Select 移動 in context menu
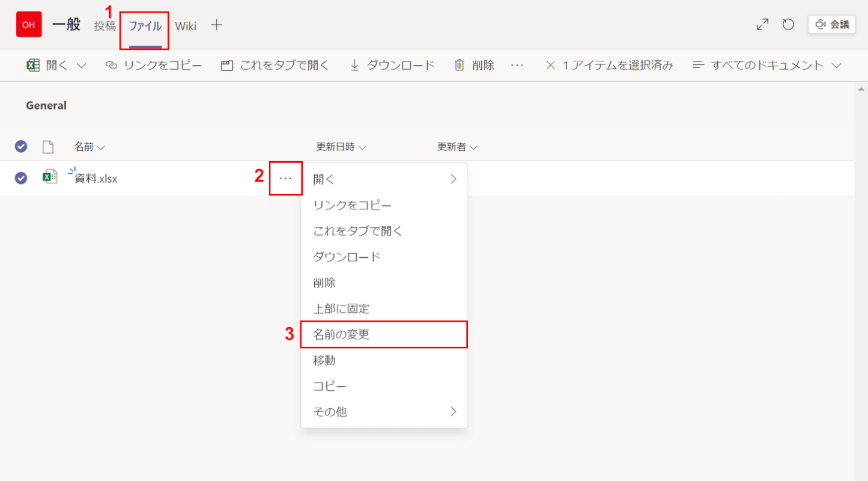 tap(384, 360)
